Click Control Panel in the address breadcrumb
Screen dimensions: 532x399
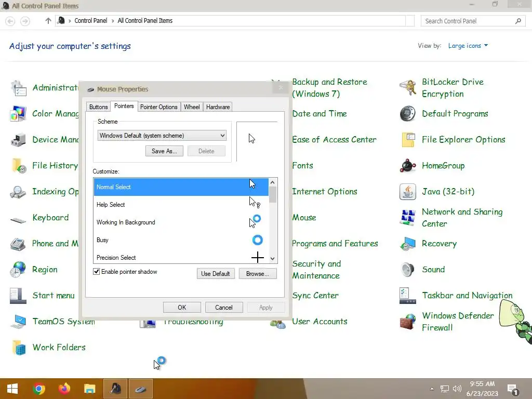click(x=90, y=21)
